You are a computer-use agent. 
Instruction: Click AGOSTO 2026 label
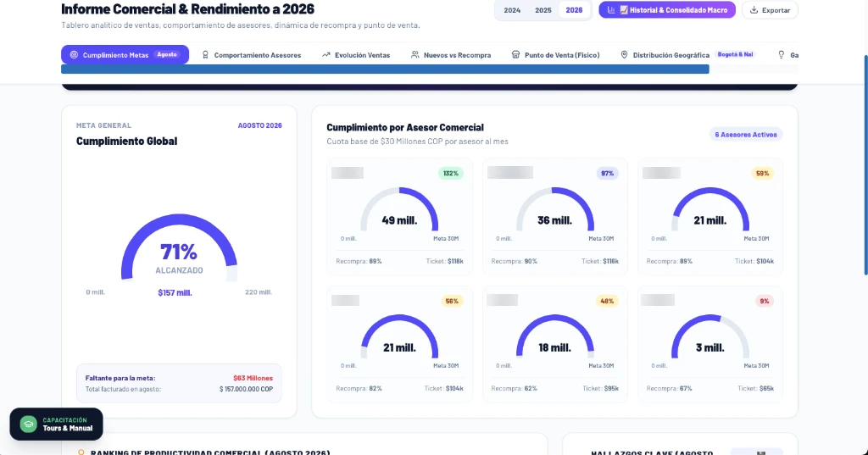(259, 125)
